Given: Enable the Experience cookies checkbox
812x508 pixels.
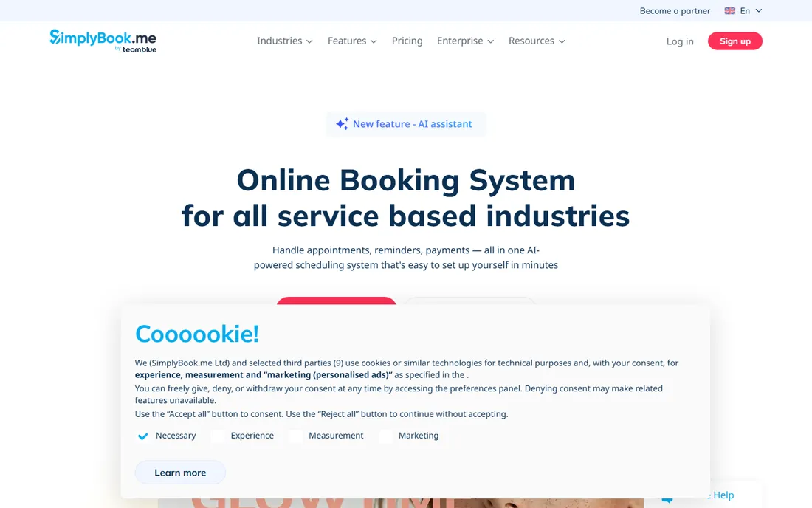Looking at the screenshot, I should [218, 436].
